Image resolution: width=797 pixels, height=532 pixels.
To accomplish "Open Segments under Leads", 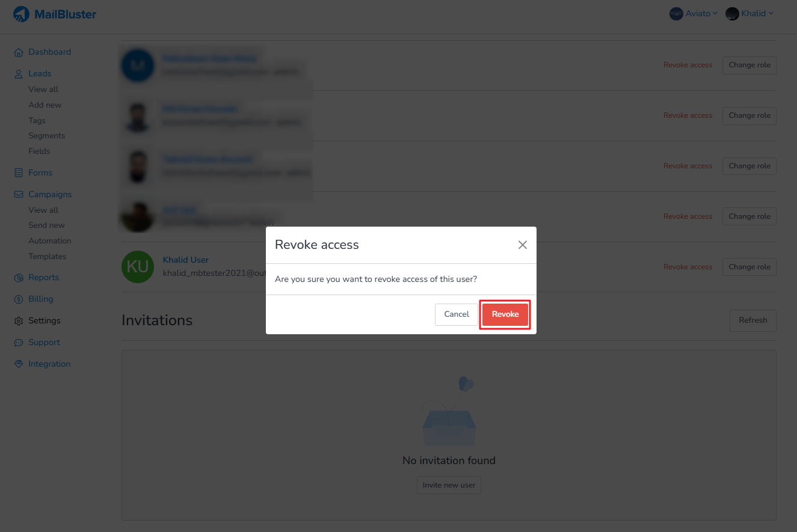I will tap(47, 136).
